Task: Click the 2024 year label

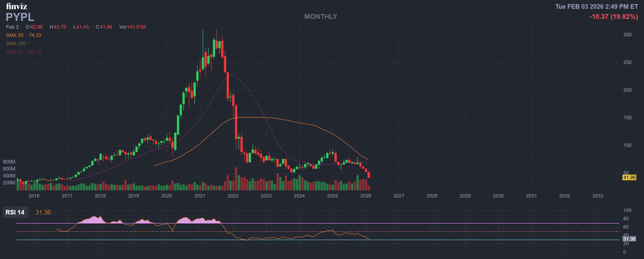Action: [x=300, y=196]
